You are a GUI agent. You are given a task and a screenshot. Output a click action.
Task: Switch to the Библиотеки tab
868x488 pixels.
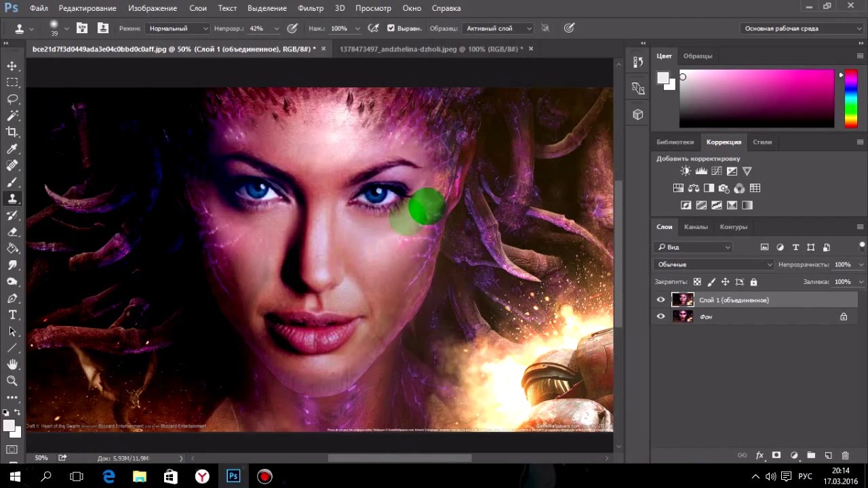(x=675, y=142)
